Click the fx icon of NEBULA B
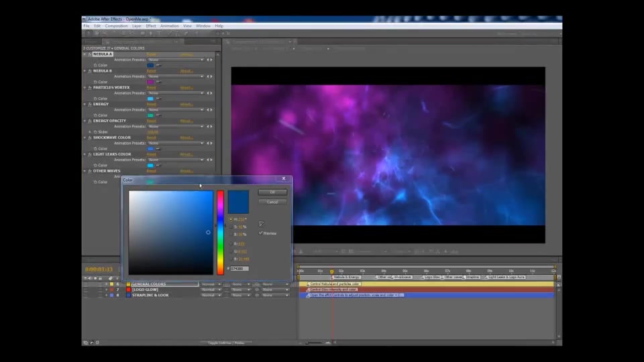This screenshot has height=362, width=644. [x=89, y=71]
